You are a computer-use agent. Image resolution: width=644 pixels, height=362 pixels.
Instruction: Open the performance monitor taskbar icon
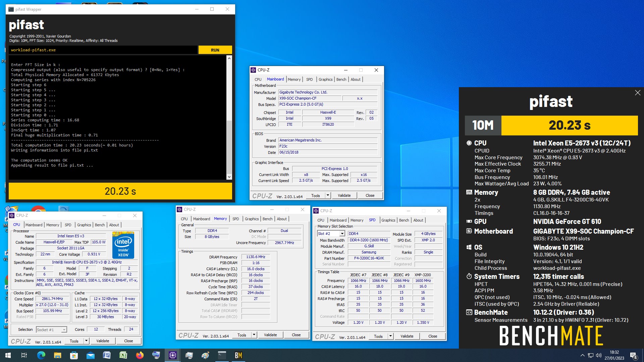(189, 355)
